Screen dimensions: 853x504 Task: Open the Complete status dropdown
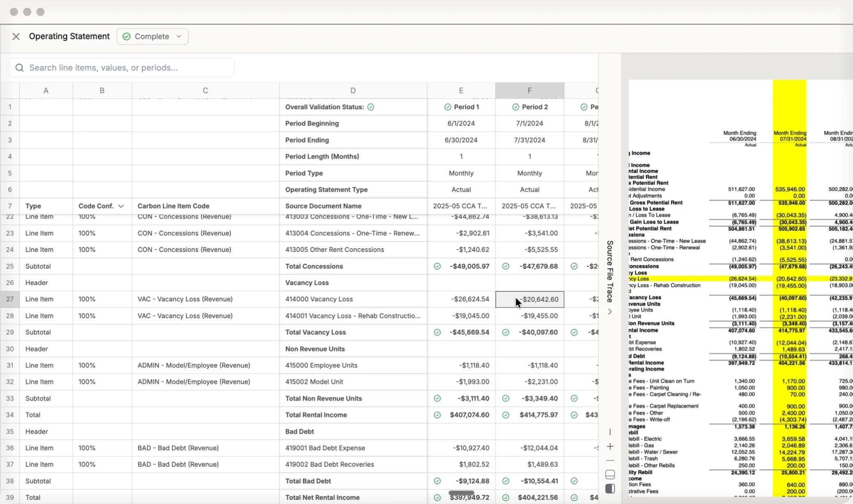pyautogui.click(x=153, y=36)
